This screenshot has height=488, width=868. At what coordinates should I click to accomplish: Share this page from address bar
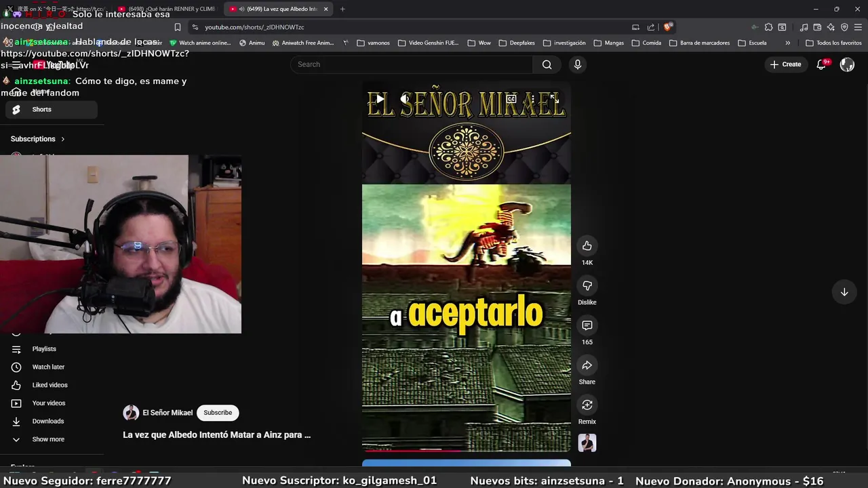[x=651, y=27]
